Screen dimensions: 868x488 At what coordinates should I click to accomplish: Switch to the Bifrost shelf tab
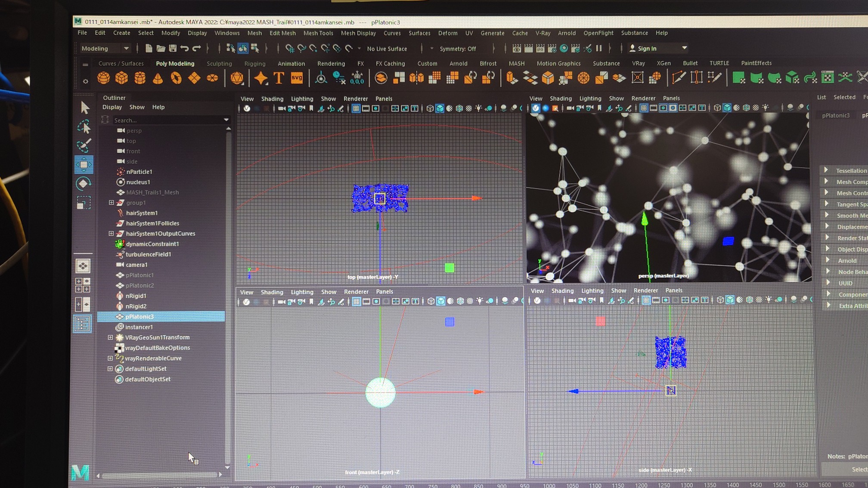coord(488,63)
